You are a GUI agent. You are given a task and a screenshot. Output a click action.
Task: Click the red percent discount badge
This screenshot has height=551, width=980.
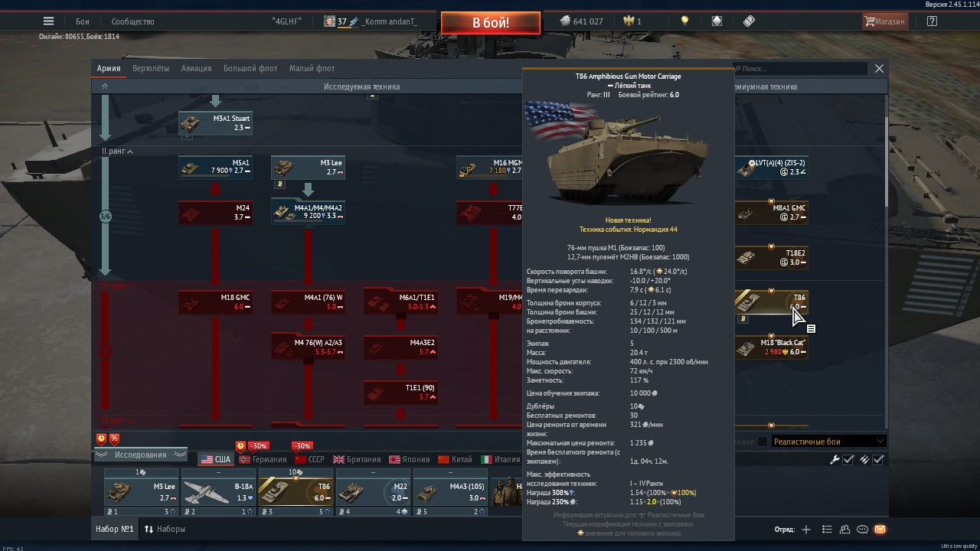pyautogui.click(x=114, y=439)
